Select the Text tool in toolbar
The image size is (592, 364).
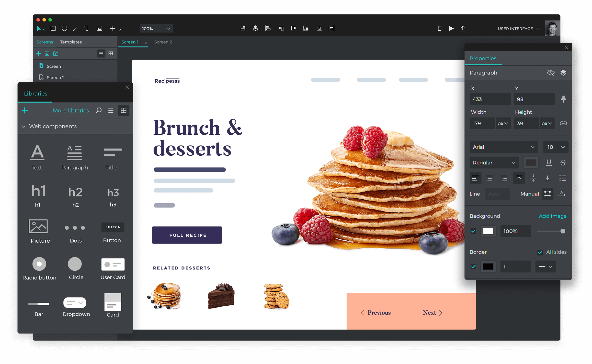pos(86,28)
